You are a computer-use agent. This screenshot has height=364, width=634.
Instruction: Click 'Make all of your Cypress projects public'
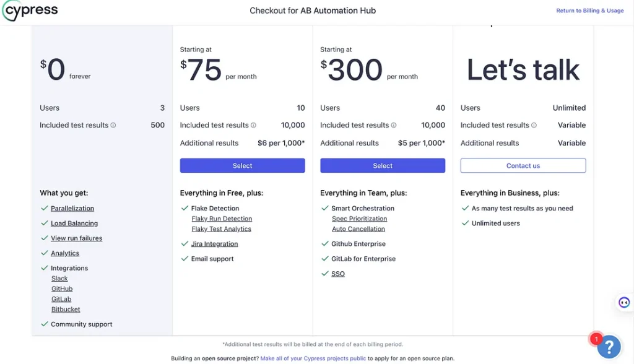coord(313,358)
